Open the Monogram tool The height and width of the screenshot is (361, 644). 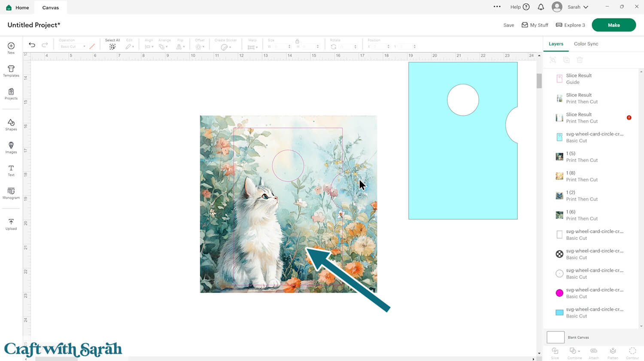tap(11, 193)
